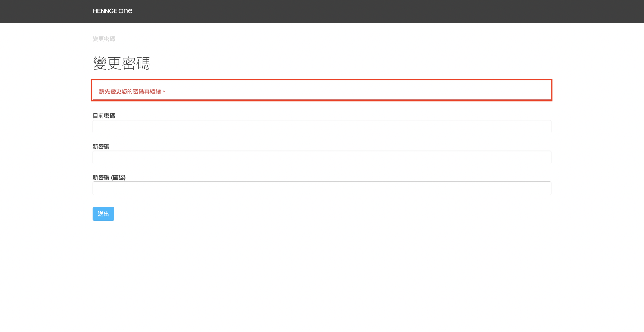Select the 新密碼 input box
Image resolution: width=644 pixels, height=332 pixels.
[322, 157]
